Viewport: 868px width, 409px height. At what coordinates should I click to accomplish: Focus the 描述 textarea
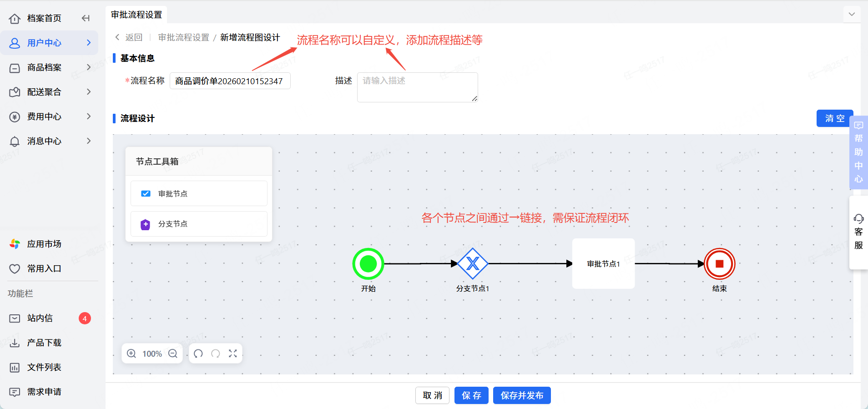click(418, 87)
